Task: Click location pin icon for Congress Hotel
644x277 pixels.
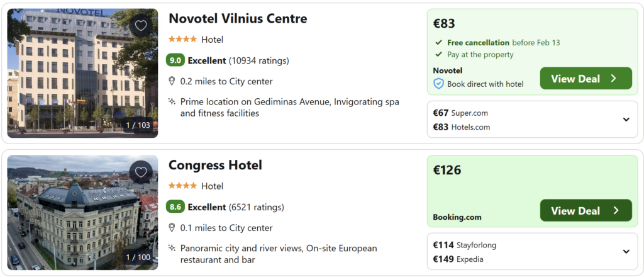Action: click(x=172, y=228)
